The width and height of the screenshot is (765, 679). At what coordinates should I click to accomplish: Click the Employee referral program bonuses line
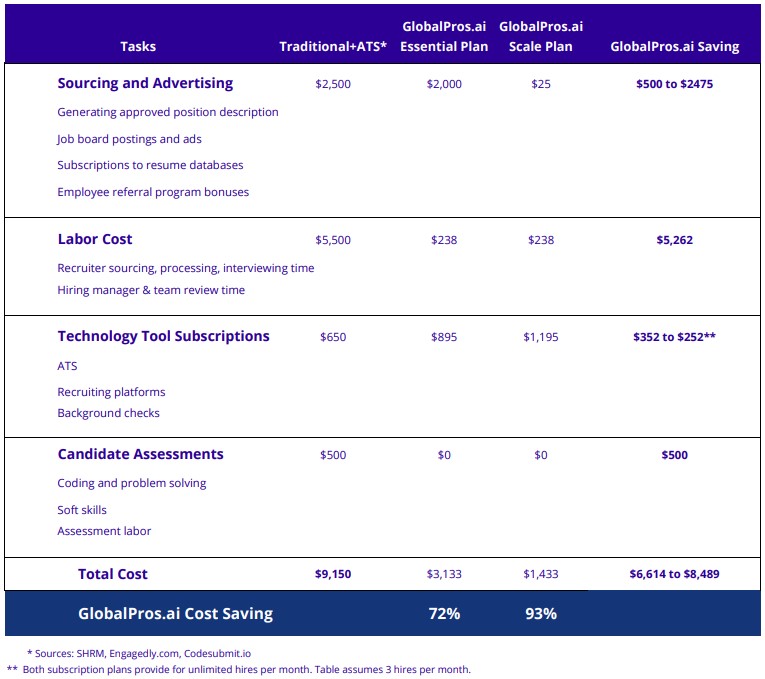click(153, 192)
